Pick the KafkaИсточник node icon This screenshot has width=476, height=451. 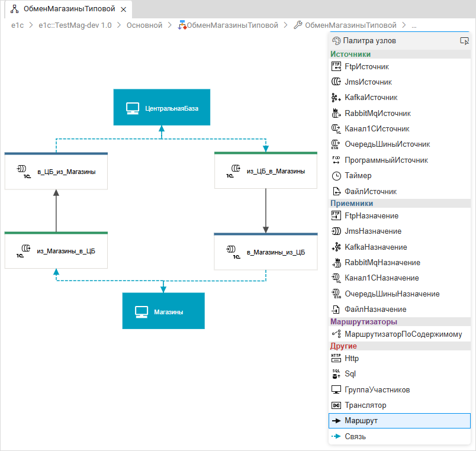click(336, 98)
